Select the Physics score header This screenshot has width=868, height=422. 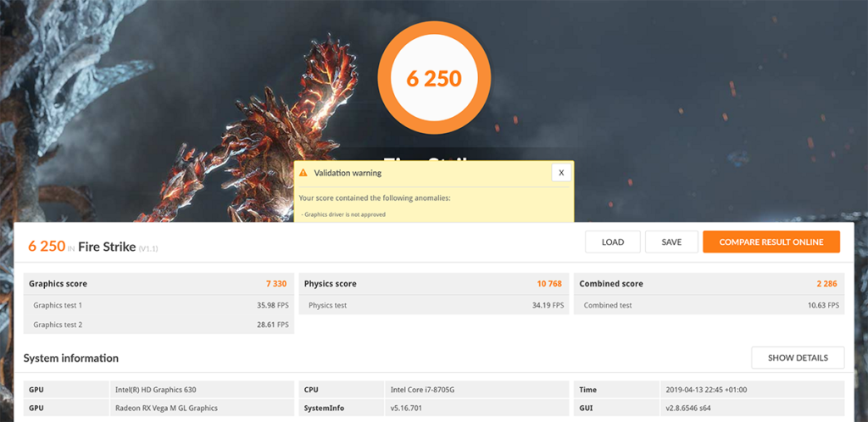[433, 284]
